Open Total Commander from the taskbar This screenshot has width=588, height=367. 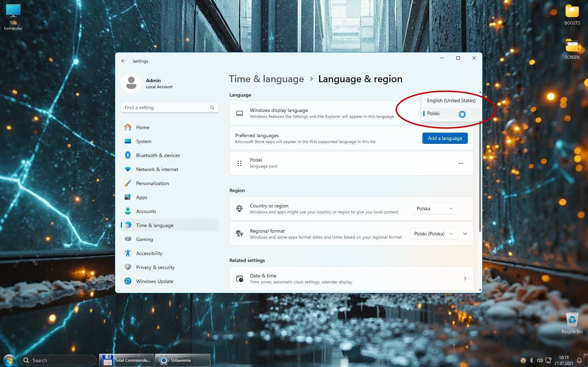126,360
